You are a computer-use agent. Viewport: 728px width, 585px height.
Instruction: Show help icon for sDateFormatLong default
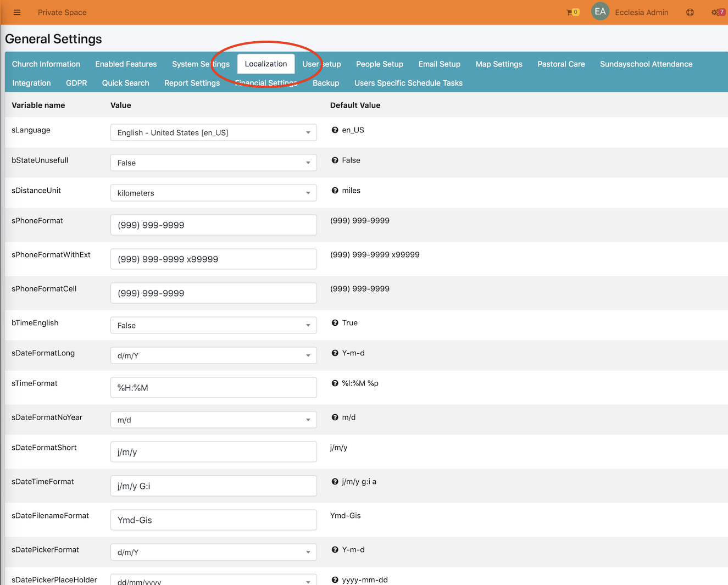pyautogui.click(x=335, y=353)
